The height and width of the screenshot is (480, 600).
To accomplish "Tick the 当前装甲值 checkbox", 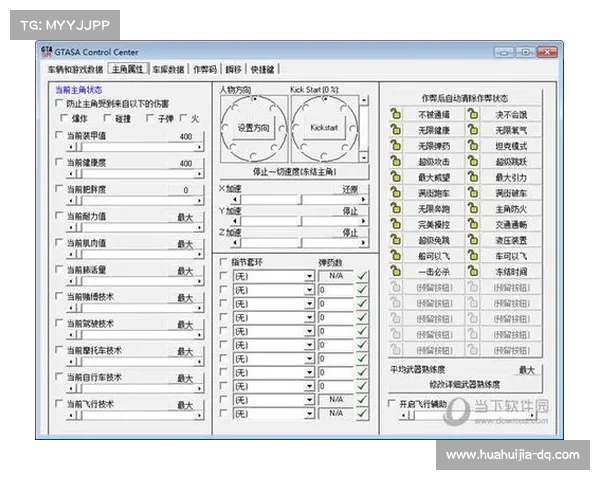I will (x=59, y=136).
